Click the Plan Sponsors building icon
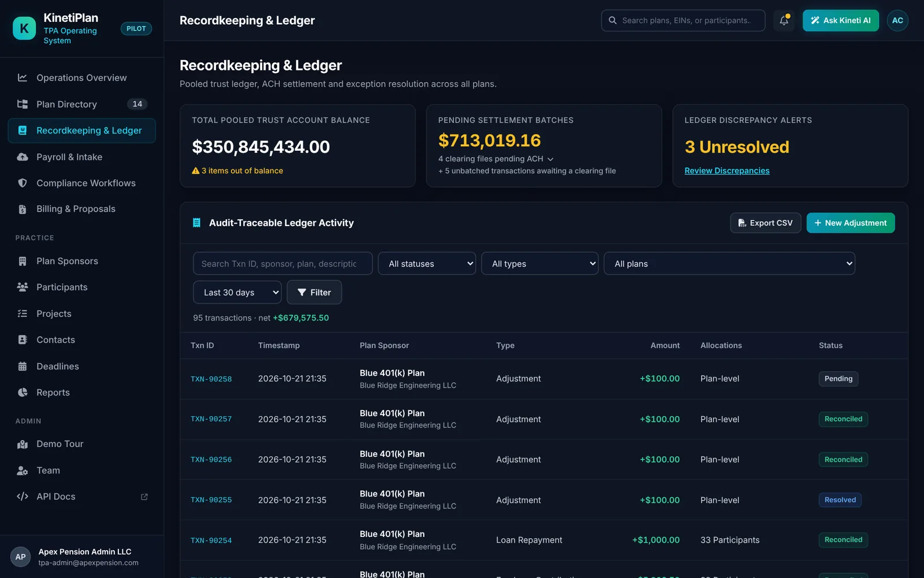 pos(23,261)
